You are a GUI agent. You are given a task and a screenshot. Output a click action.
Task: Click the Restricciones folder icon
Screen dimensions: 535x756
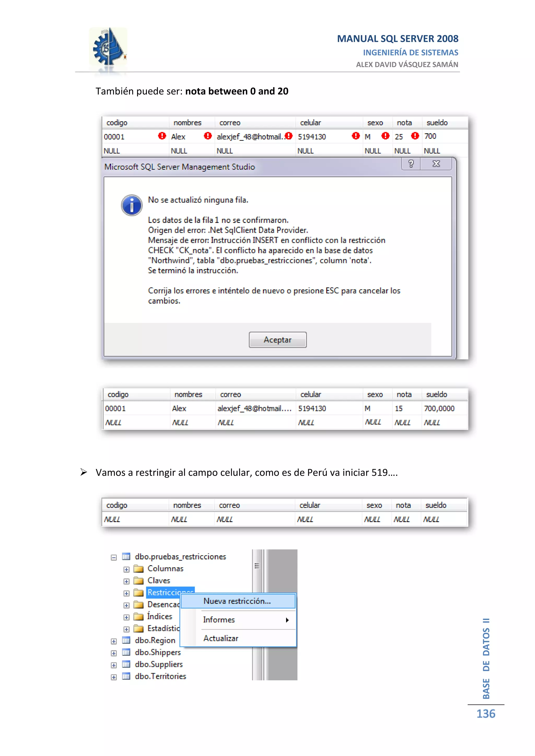tap(139, 593)
